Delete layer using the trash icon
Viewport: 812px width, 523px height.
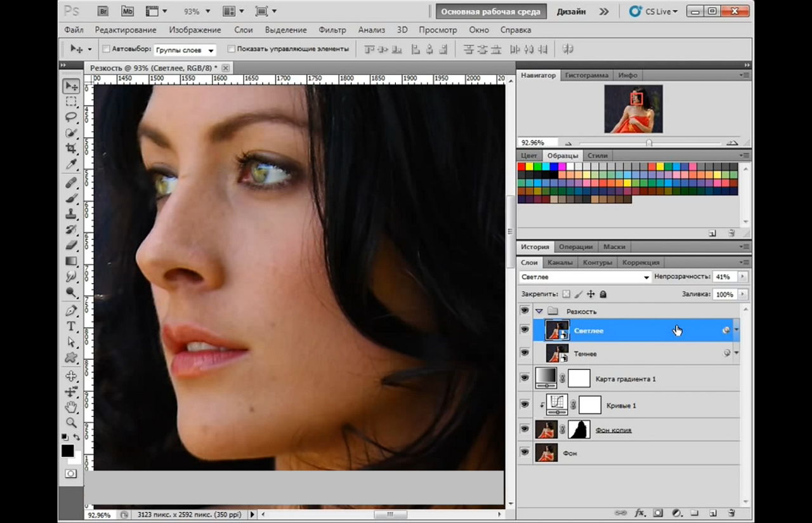(x=731, y=513)
